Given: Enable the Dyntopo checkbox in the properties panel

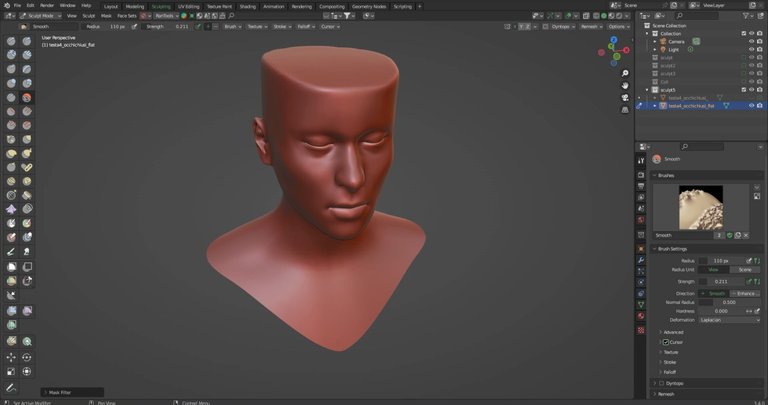Looking at the screenshot, I should [661, 383].
